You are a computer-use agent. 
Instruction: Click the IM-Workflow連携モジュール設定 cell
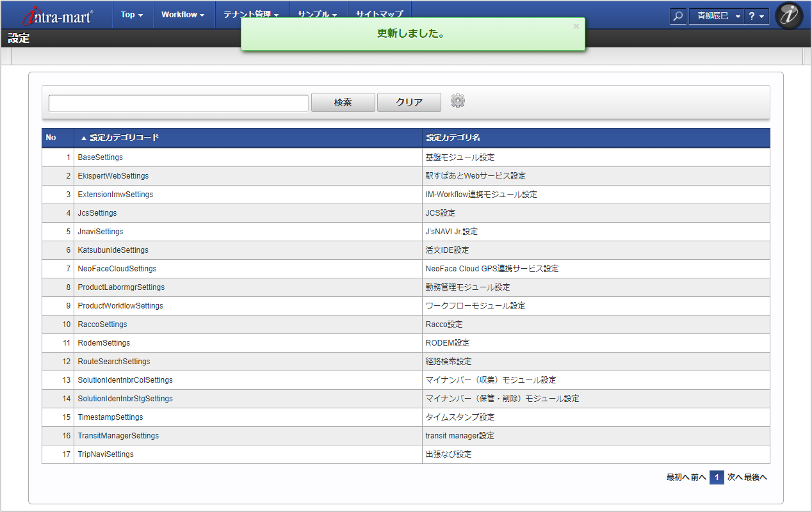click(x=596, y=195)
